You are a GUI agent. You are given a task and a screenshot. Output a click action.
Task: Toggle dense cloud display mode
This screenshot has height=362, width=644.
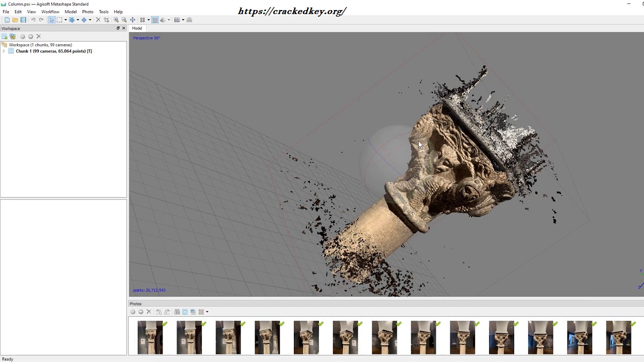point(155,20)
